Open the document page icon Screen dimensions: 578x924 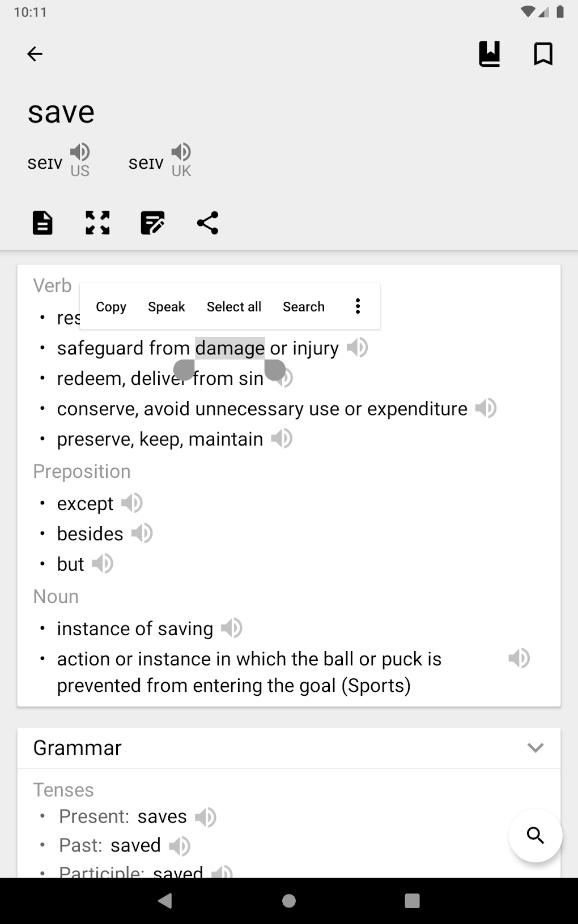tap(42, 223)
